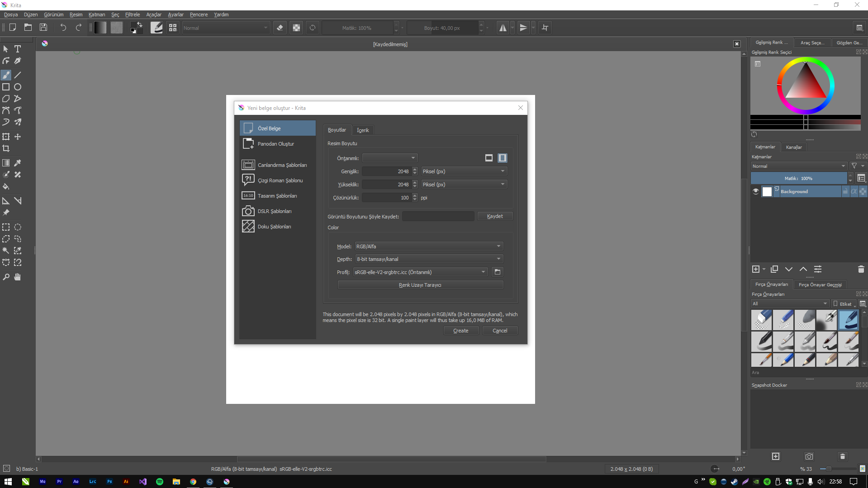Click the Cancel button
Viewport: 868px width, 488px height.
[x=500, y=331]
